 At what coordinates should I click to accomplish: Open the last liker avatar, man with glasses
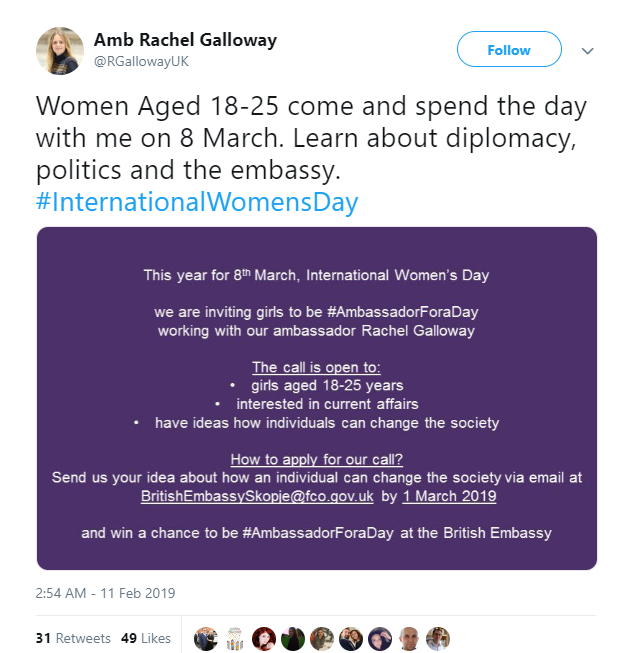[x=438, y=638]
